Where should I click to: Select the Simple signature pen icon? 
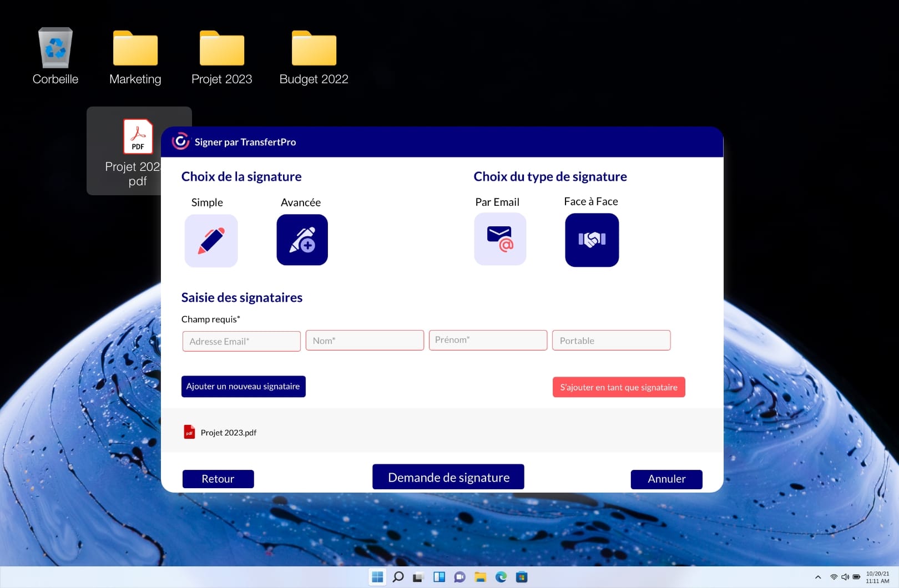(211, 241)
